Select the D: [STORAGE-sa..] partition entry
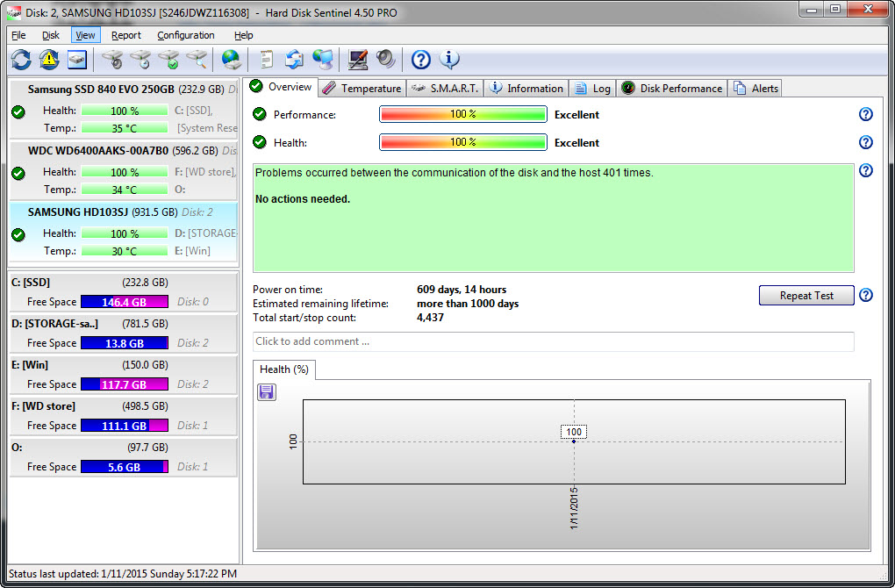The width and height of the screenshot is (895, 588). tap(124, 333)
